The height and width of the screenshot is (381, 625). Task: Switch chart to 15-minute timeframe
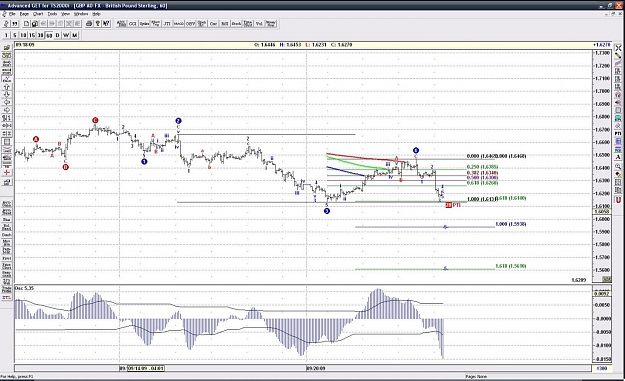[x=32, y=35]
